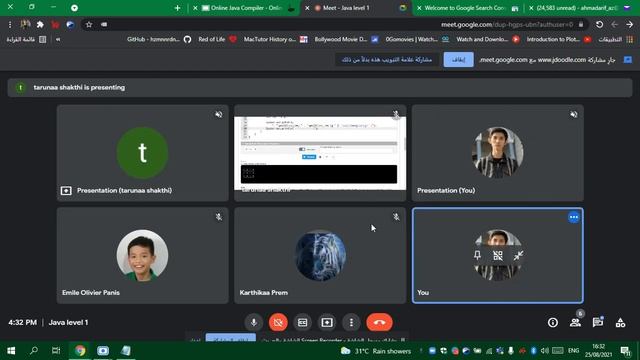
Task: Open volume control in system tray
Action: point(544,351)
